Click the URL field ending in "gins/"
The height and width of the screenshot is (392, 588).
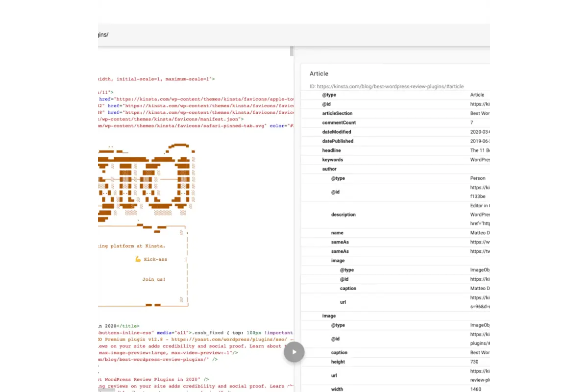[294, 35]
